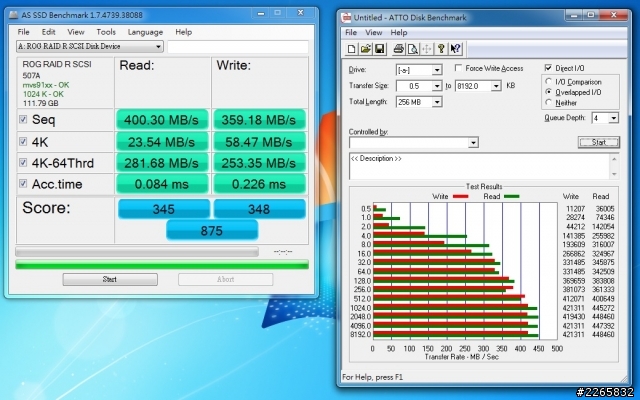Click the 4K-64Thrd read value 281.68 MB/s

[x=162, y=163]
